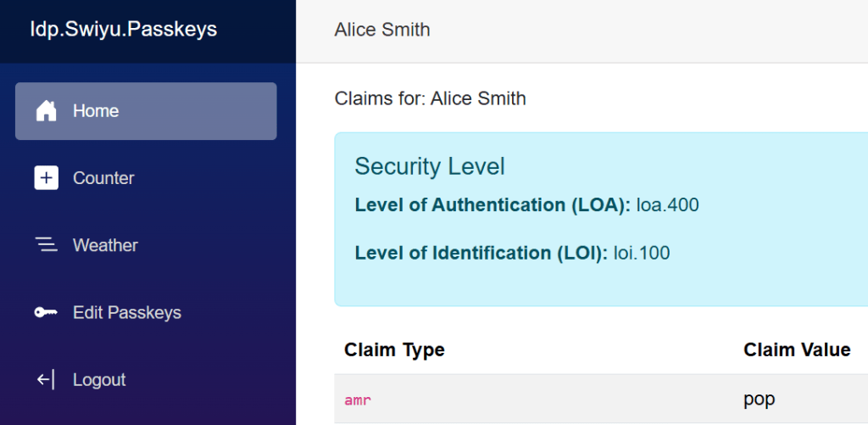Open the Weather page label
This screenshot has width=868, height=425.
(105, 245)
